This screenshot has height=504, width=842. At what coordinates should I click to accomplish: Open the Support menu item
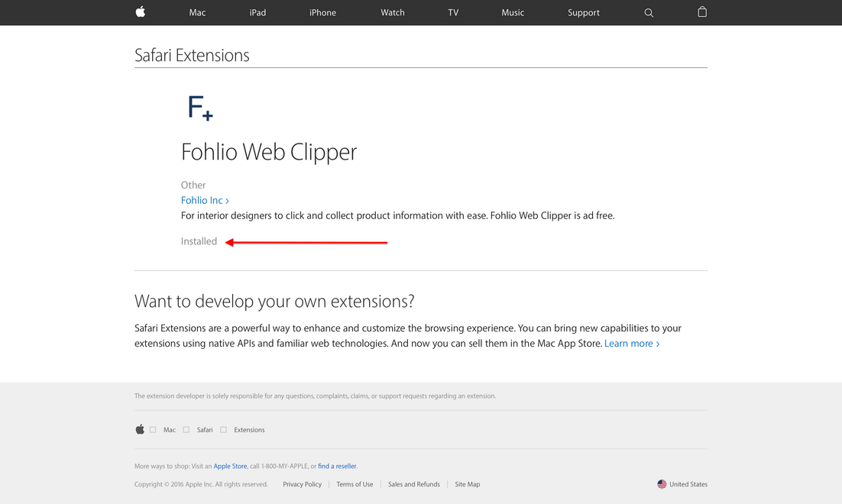pos(584,12)
